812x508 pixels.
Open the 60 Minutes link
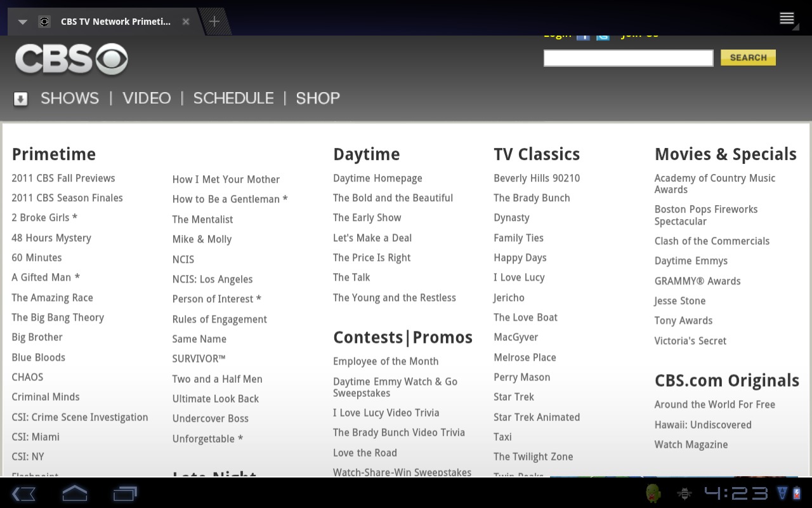37,258
